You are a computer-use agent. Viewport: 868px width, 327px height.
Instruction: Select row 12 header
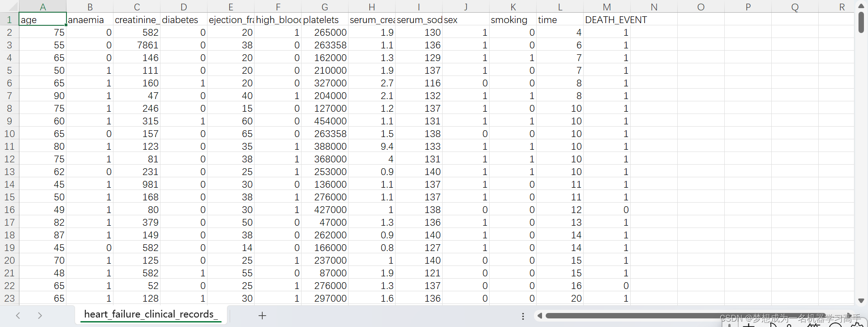tap(9, 159)
